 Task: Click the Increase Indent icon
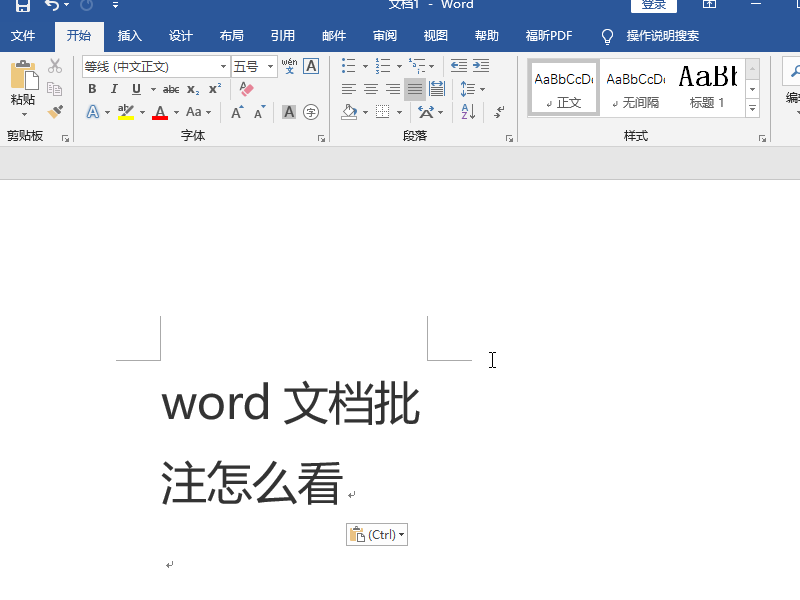(481, 66)
